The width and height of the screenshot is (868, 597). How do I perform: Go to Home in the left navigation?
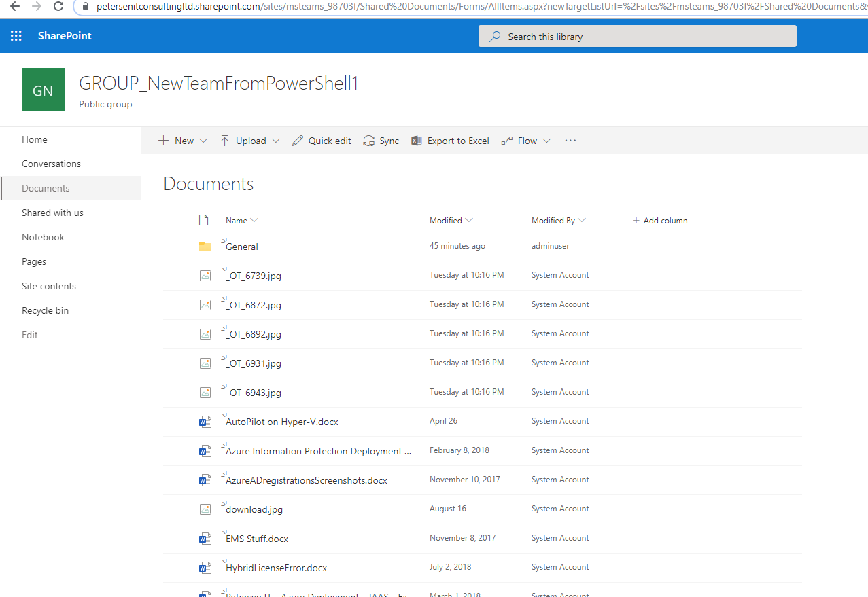pos(35,139)
